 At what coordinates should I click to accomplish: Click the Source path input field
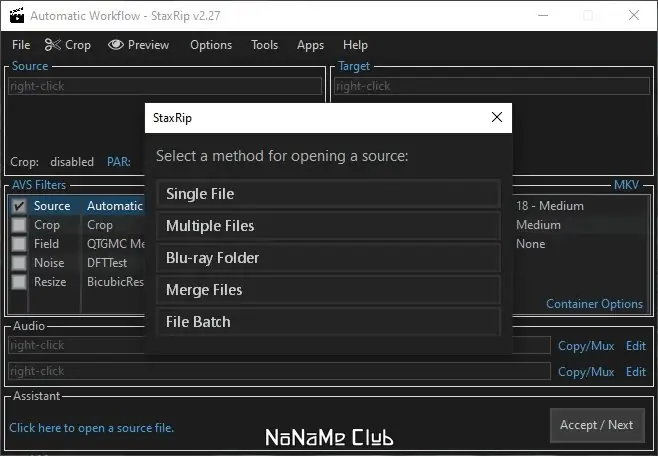(165, 86)
